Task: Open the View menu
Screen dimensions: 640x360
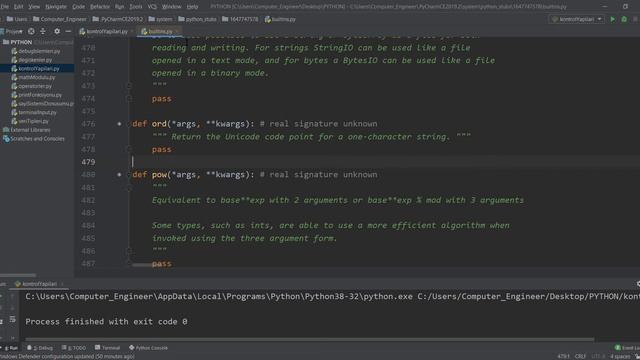Action: 34,7
